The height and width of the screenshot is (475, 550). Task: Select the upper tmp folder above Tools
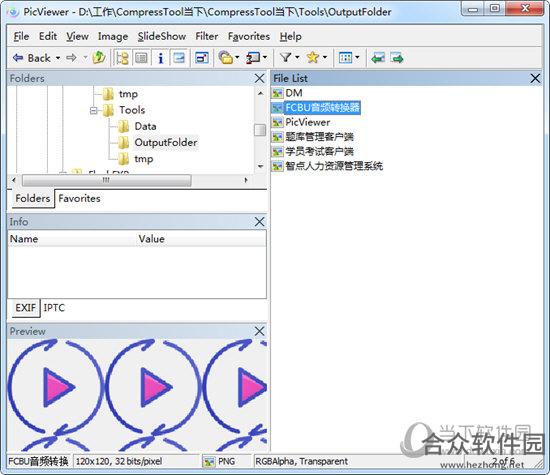tap(128, 94)
